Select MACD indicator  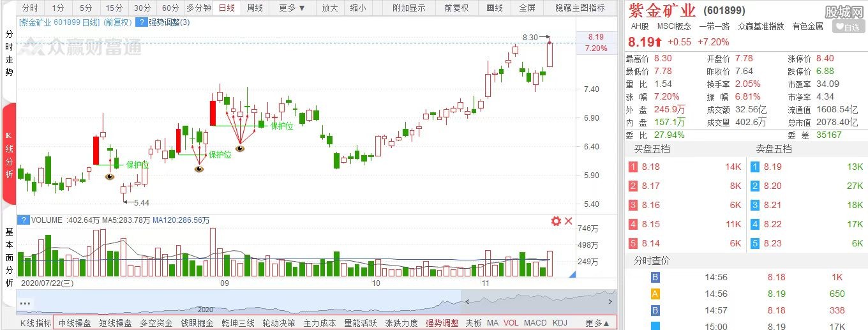[x=535, y=323]
